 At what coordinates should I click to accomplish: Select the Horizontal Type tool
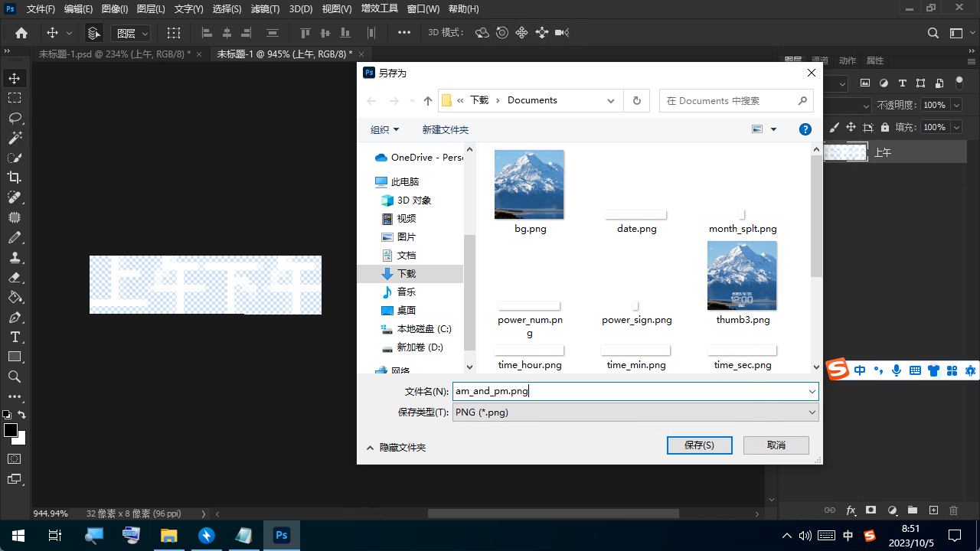click(x=15, y=337)
